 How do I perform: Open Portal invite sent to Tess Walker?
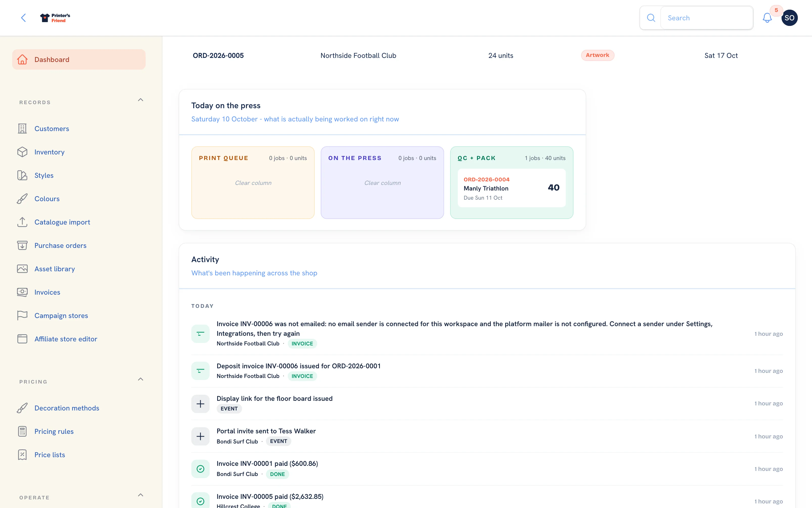487,436
